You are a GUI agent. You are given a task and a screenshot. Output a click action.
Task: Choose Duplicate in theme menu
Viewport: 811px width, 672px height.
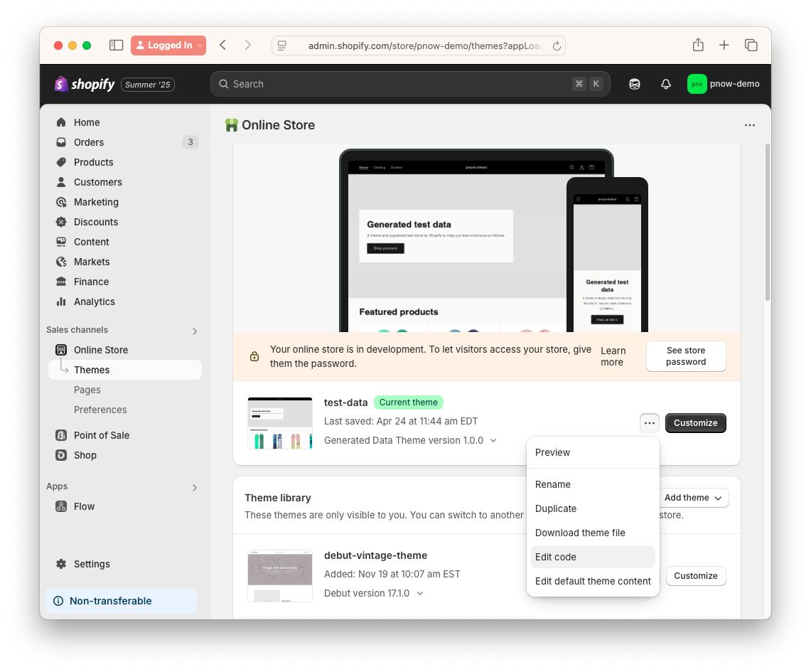(x=593, y=509)
